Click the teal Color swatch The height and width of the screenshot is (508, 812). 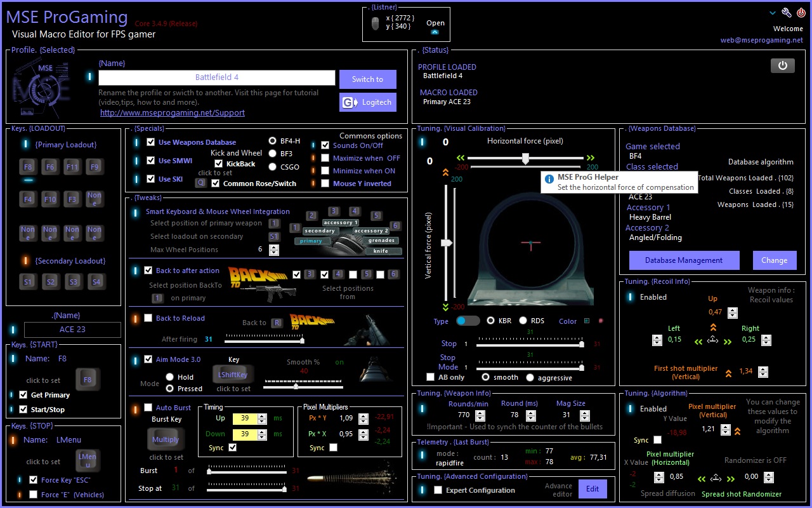pyautogui.click(x=587, y=321)
